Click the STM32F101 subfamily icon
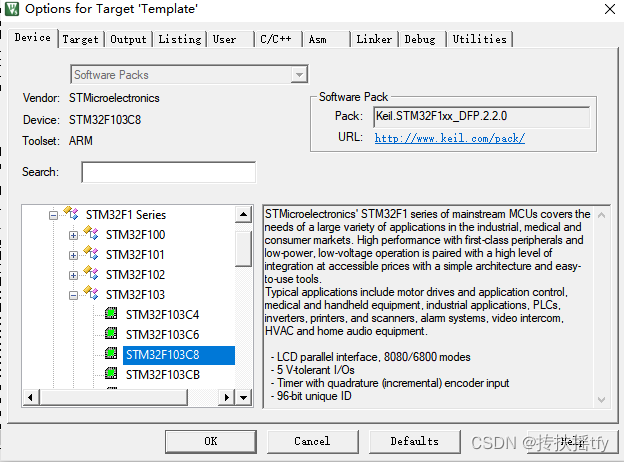This screenshot has width=624, height=462. click(x=91, y=253)
